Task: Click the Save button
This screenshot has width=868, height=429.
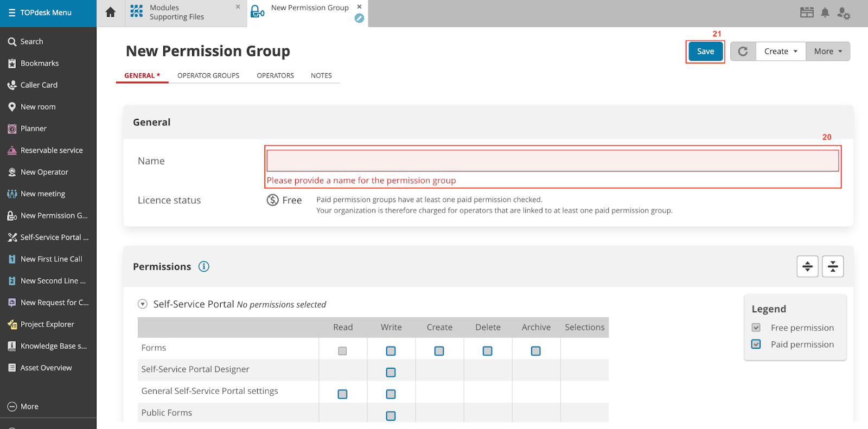Action: pyautogui.click(x=705, y=52)
